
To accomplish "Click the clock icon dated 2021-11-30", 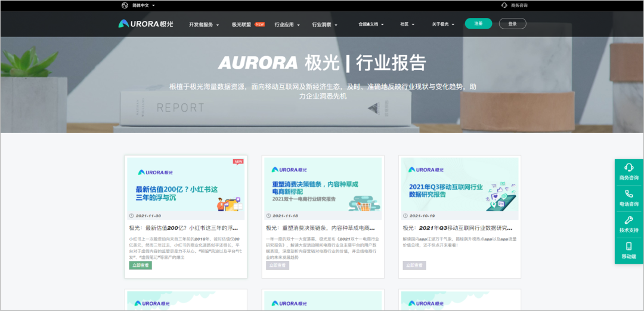I will 132,215.
